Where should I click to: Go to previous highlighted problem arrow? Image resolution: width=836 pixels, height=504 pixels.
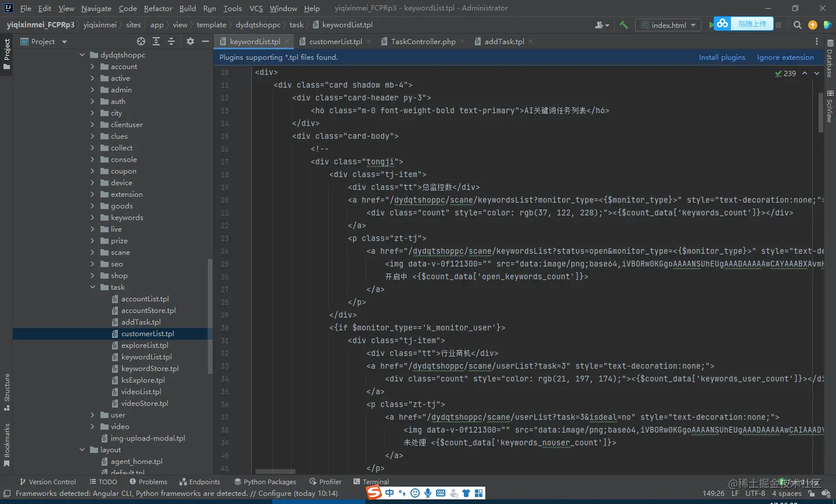point(805,73)
